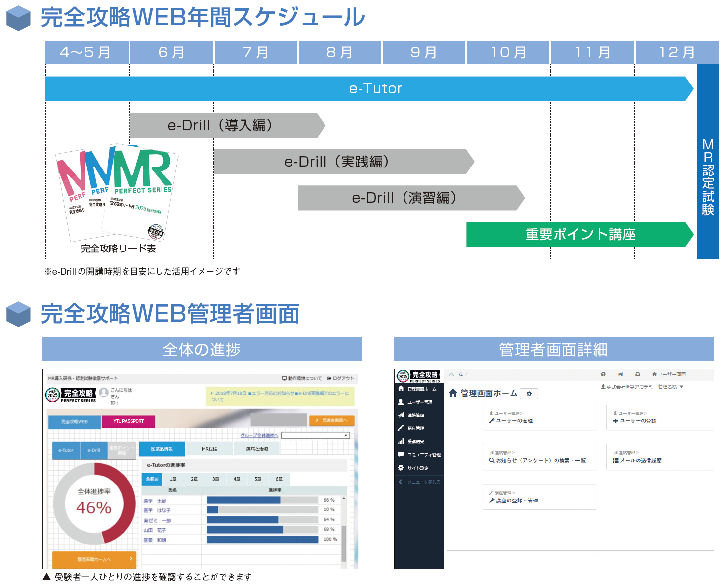
Task: Select the MR総論 subject tab
Action: [x=209, y=449]
